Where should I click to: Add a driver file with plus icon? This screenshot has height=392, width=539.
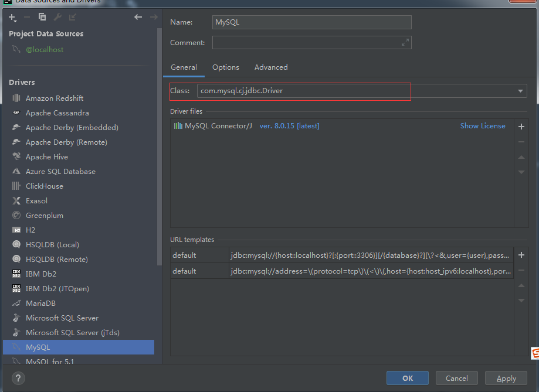coord(521,127)
